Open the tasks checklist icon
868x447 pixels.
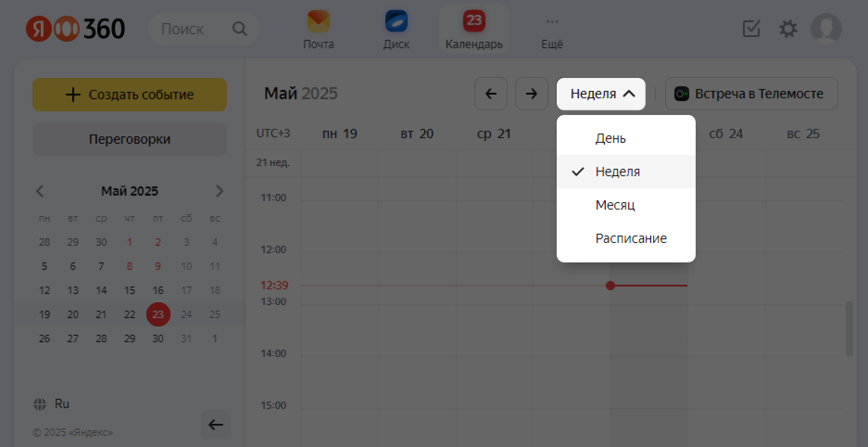[x=751, y=29]
